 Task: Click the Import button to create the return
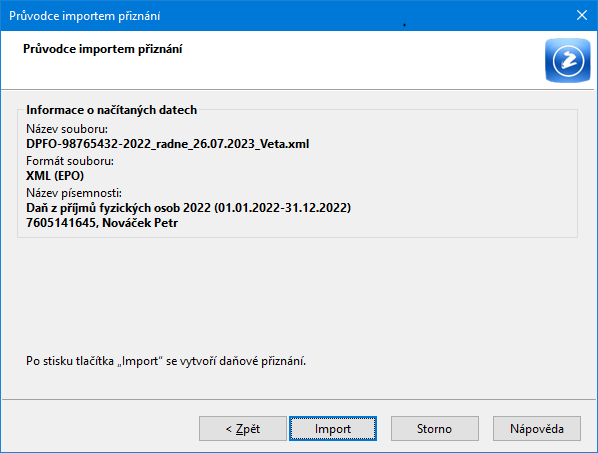[x=333, y=429]
